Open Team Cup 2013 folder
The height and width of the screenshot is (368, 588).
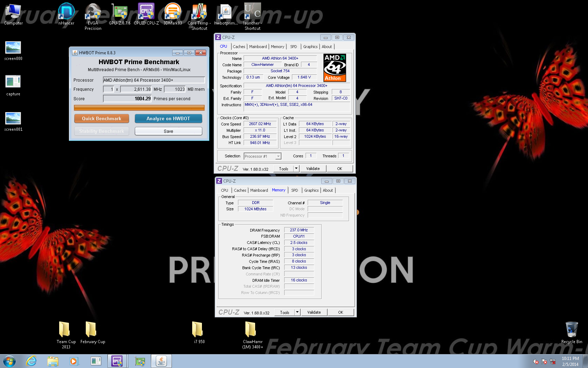click(x=66, y=335)
